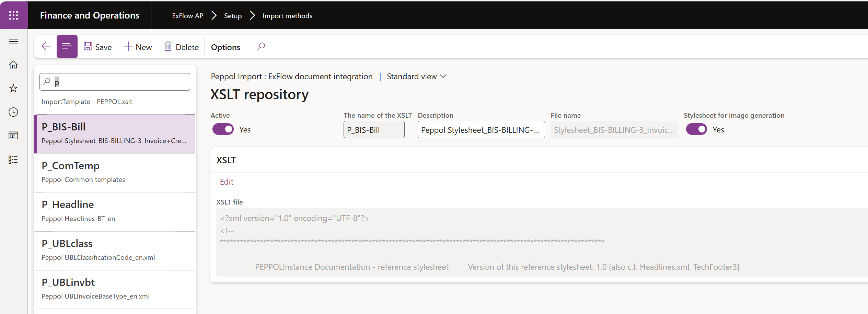868x314 pixels.
Task: Go to the Home dashboard icon
Action: (13, 65)
